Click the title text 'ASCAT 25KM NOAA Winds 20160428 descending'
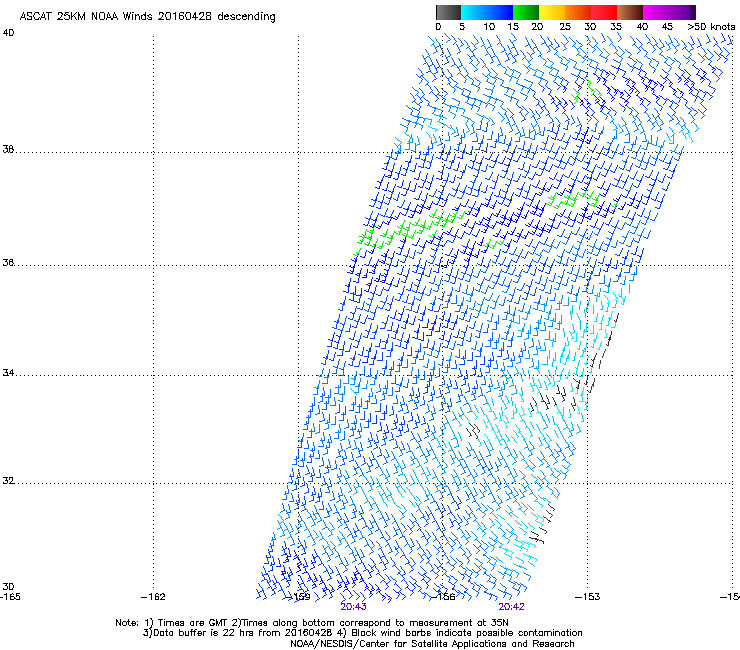Image resolution: width=740 pixels, height=650 pixels. pyautogui.click(x=147, y=17)
